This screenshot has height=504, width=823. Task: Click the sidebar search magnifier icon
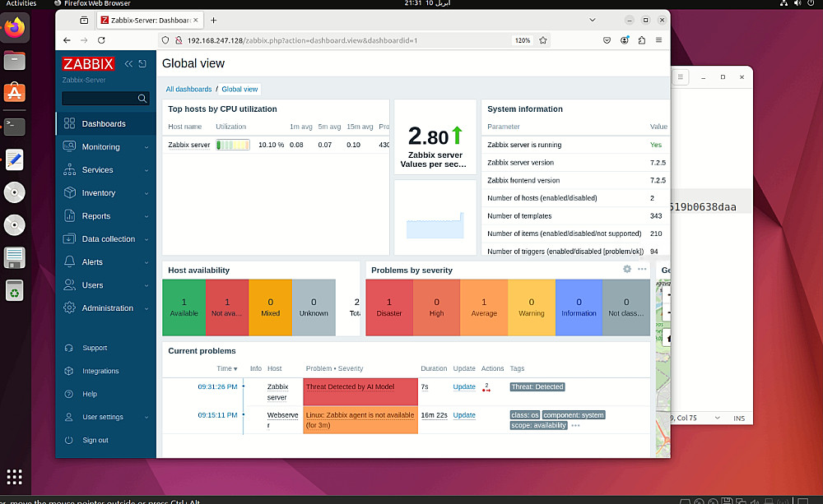142,99
